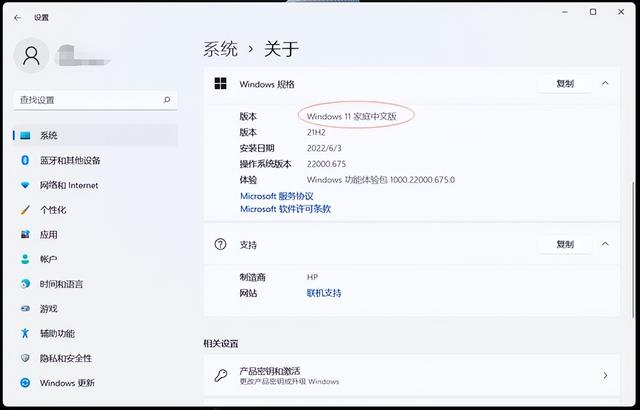The height and width of the screenshot is (410, 640).
Task: Click the 关于 page title
Action: (x=282, y=49)
